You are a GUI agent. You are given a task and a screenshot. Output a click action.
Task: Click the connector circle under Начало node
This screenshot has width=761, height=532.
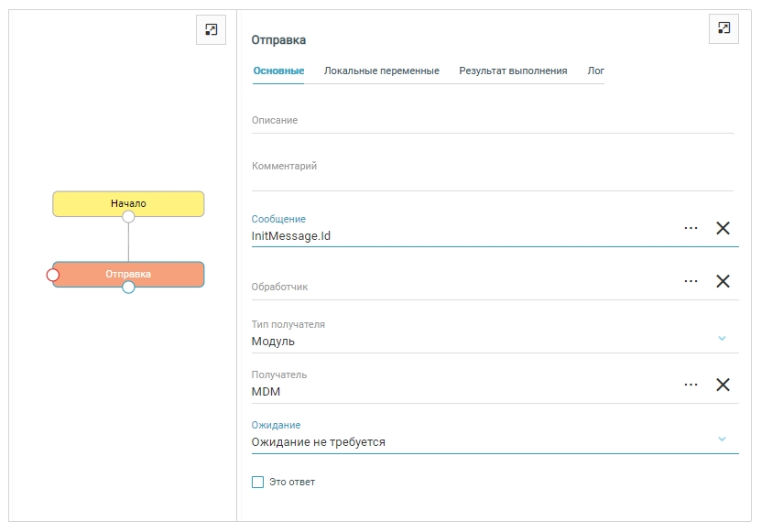click(128, 217)
